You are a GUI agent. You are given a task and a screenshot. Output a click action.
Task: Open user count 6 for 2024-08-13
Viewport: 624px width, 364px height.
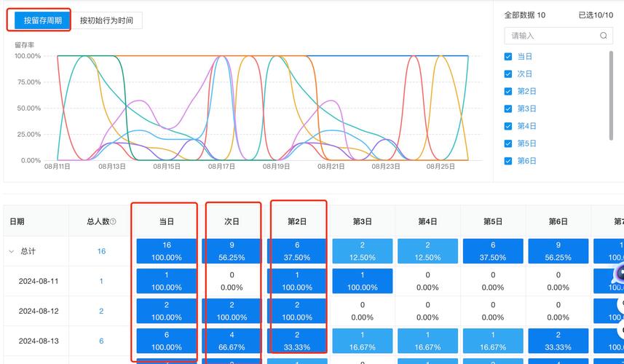click(x=101, y=341)
